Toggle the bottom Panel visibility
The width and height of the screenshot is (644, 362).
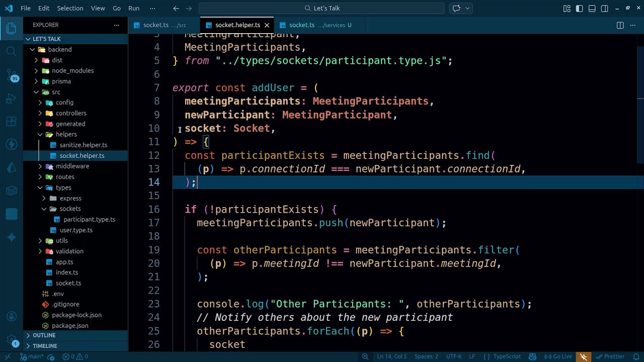(592, 8)
